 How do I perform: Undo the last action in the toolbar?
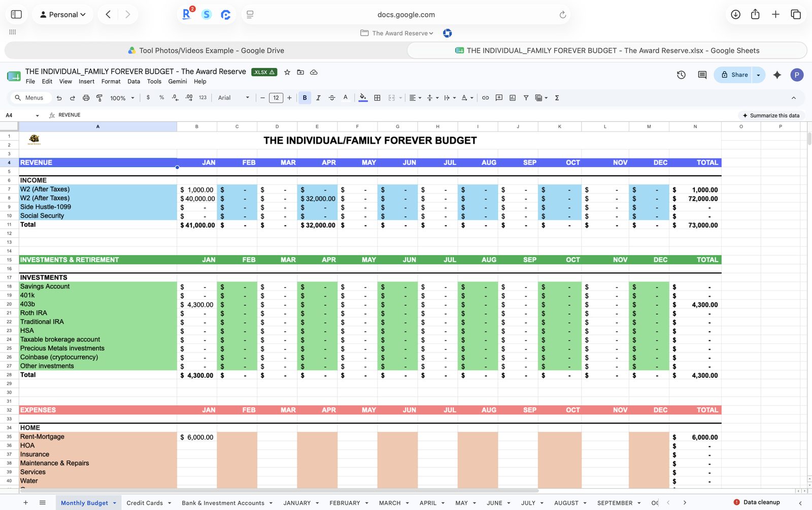tap(59, 98)
